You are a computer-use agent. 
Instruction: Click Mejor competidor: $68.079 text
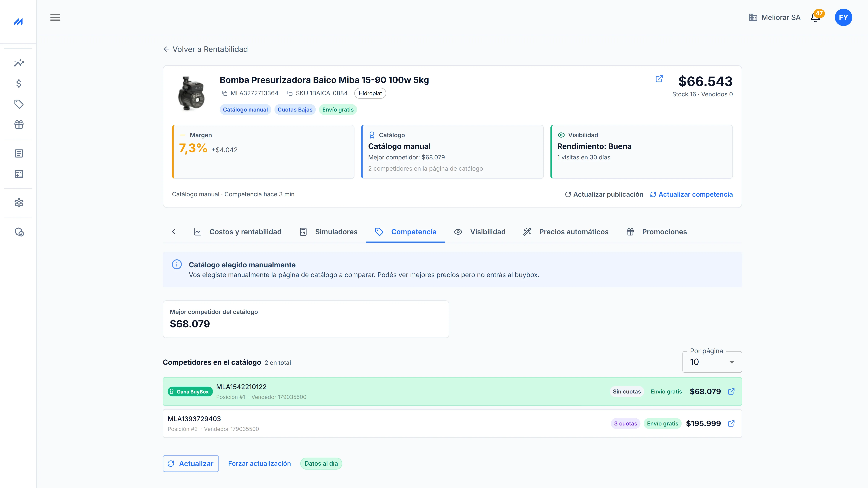(x=406, y=157)
